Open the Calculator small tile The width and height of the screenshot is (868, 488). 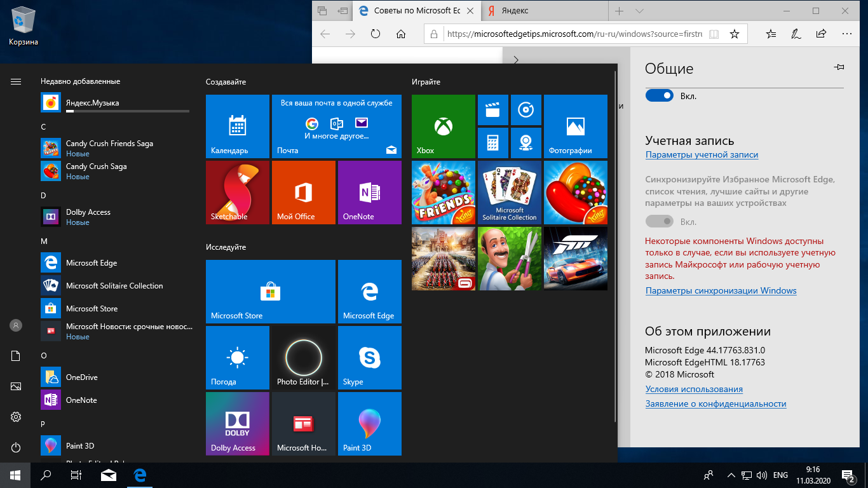[x=493, y=143]
